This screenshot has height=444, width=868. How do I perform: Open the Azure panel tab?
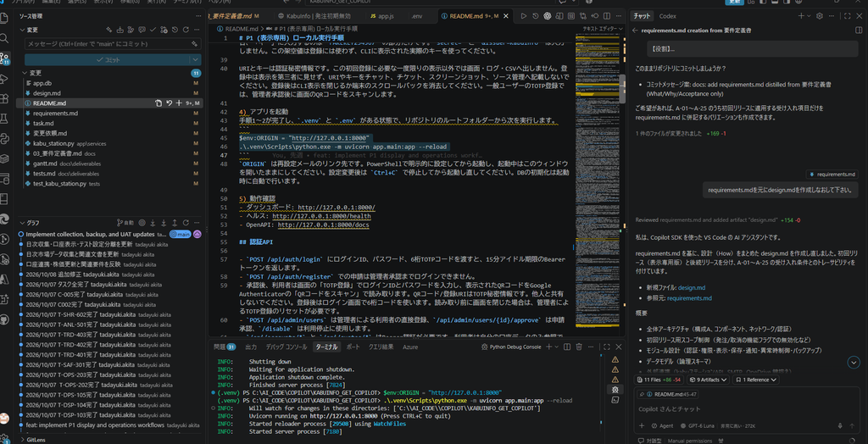pyautogui.click(x=410, y=347)
